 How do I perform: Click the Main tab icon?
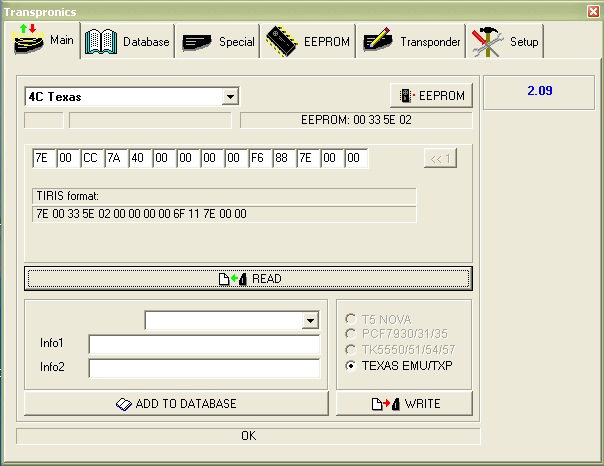[x=28, y=41]
